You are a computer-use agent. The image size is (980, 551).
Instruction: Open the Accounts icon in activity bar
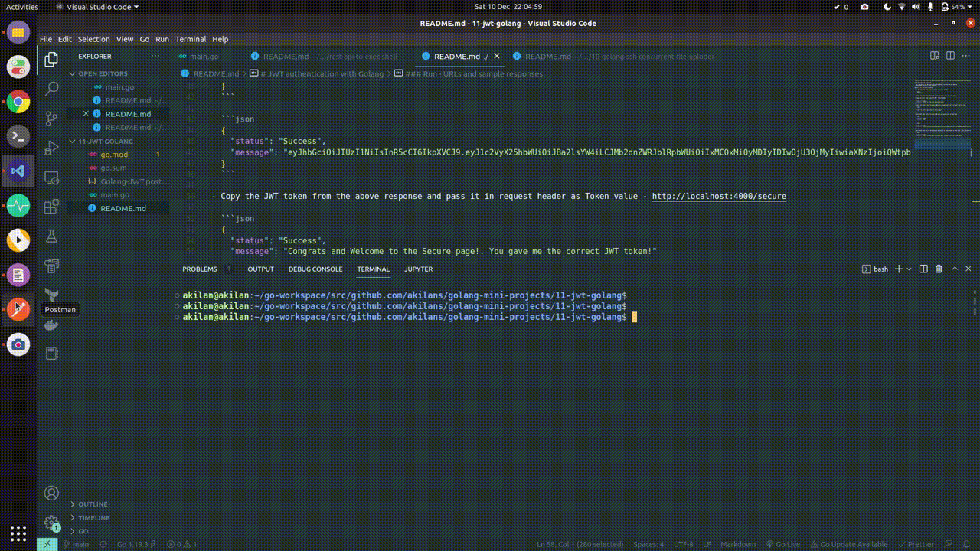[51, 494]
